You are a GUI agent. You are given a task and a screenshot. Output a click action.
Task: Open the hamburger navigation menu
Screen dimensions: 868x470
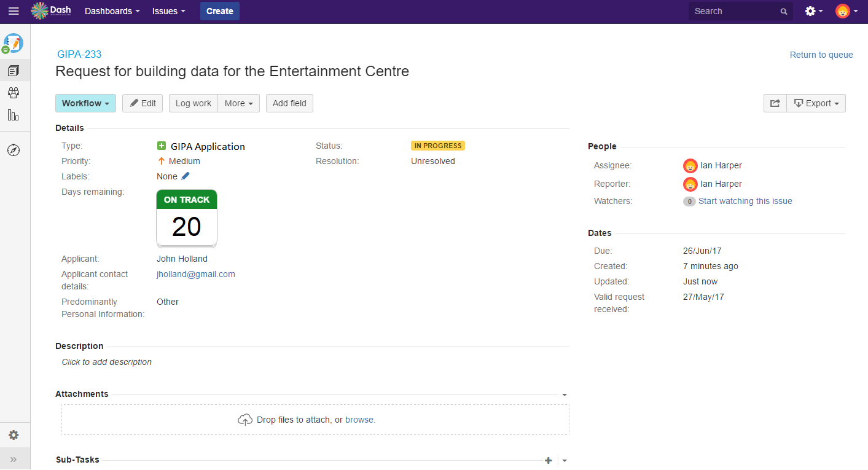click(x=14, y=11)
